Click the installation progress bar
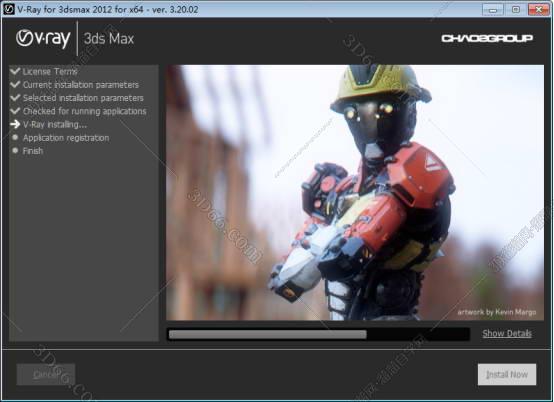Screen dimensions: 554x402 tap(318, 334)
